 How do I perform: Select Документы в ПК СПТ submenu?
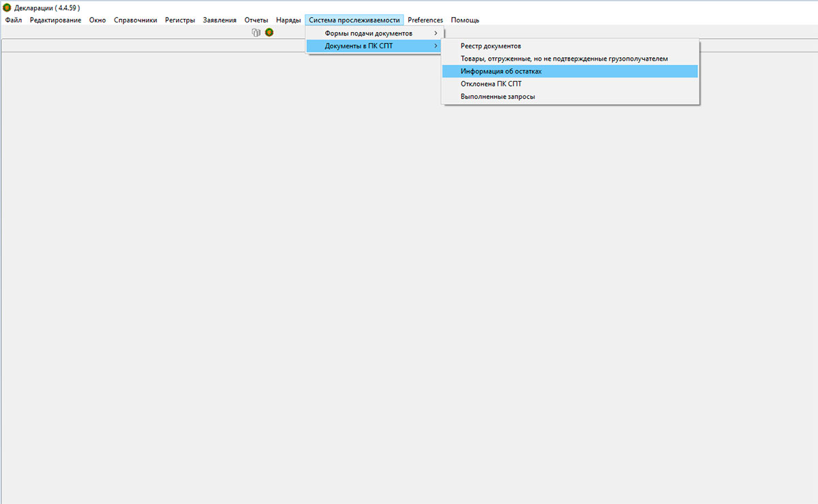[x=374, y=46]
